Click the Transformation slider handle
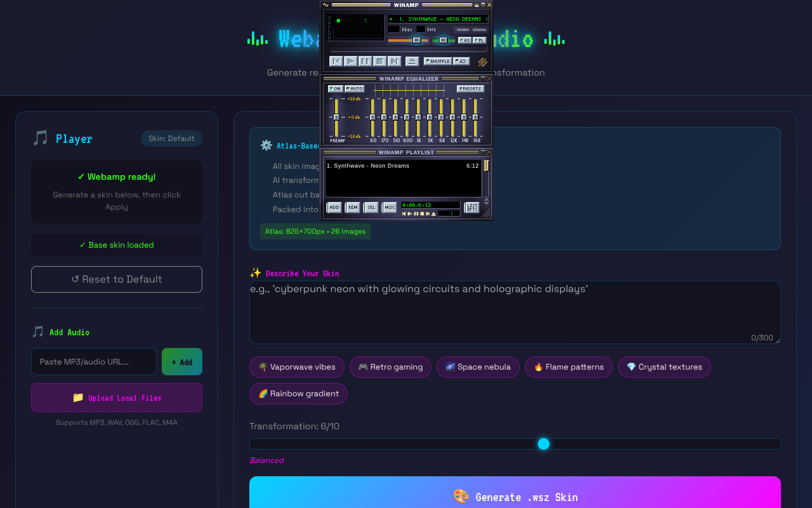This screenshot has height=508, width=812. (544, 444)
